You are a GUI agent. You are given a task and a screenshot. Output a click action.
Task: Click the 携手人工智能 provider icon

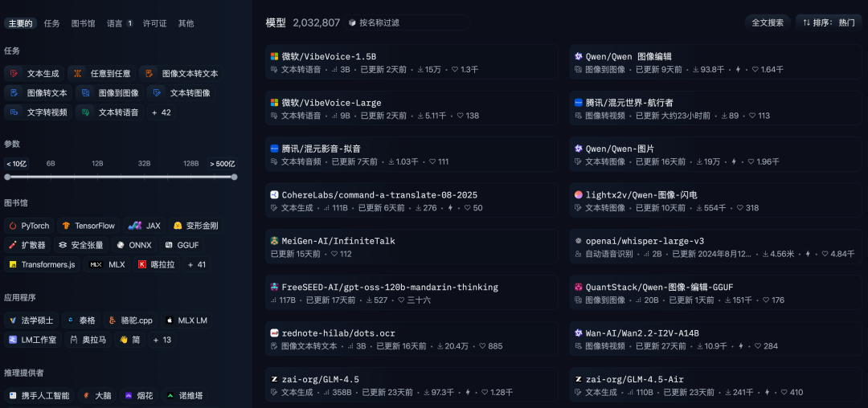coord(12,395)
